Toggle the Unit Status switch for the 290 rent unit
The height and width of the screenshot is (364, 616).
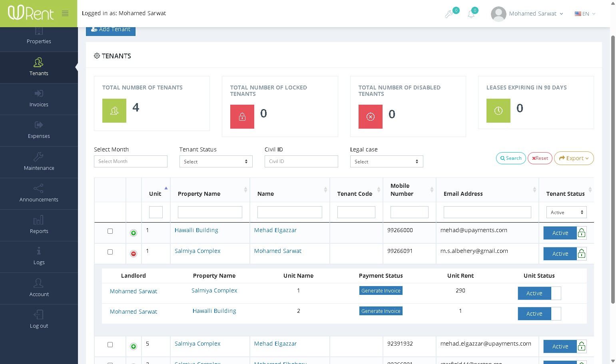(539, 293)
